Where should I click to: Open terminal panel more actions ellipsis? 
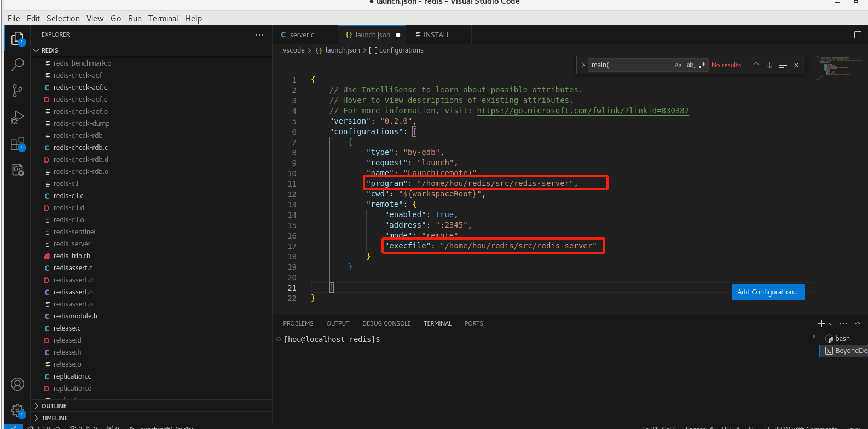click(x=843, y=323)
